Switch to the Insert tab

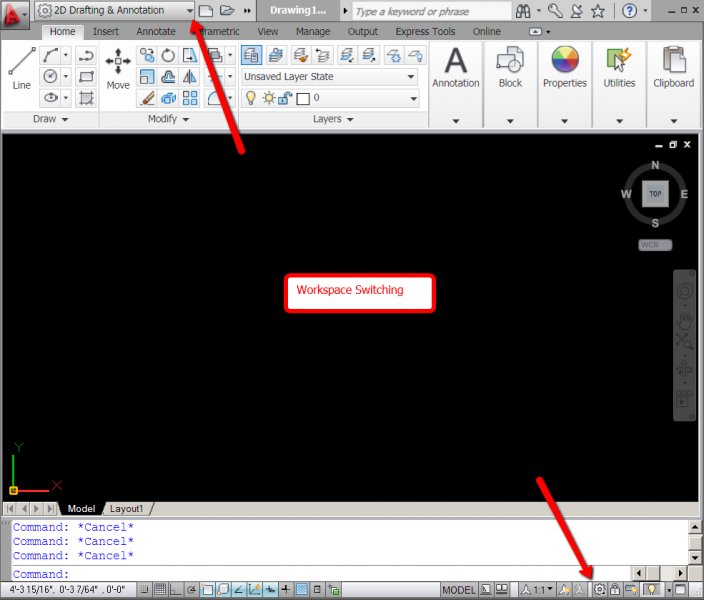coord(106,31)
